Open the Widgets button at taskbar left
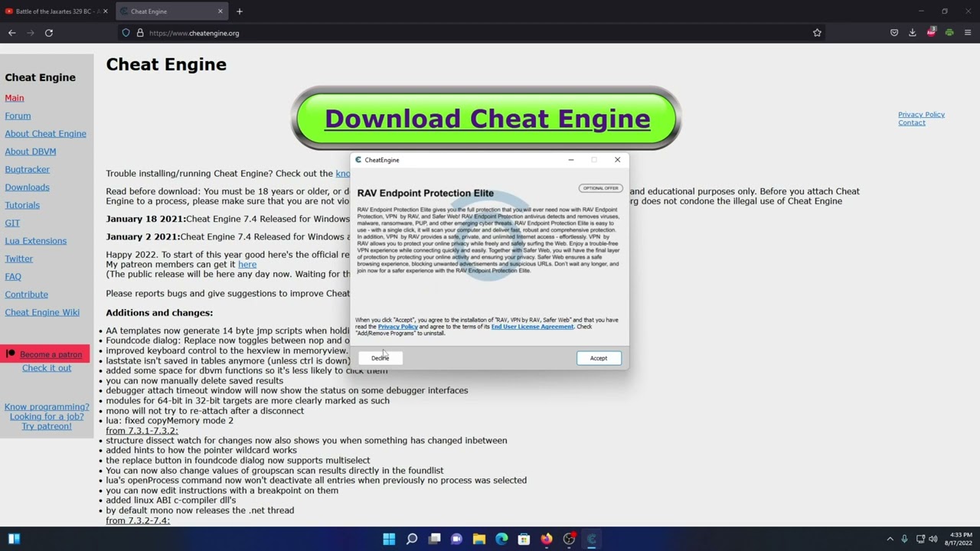Image resolution: width=980 pixels, height=551 pixels. [x=14, y=539]
